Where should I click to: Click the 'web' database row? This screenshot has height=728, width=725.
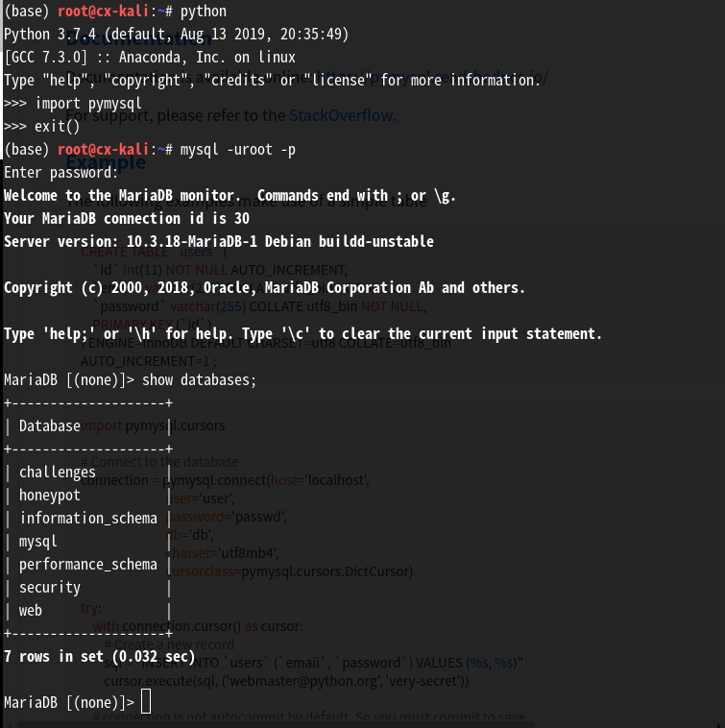[x=30, y=610]
